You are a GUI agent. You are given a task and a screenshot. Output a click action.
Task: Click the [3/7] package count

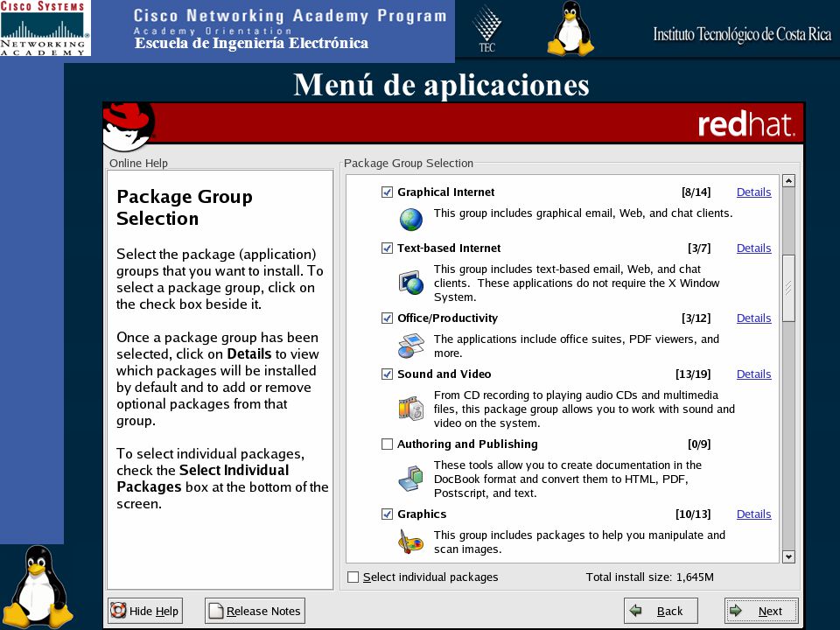(699, 248)
